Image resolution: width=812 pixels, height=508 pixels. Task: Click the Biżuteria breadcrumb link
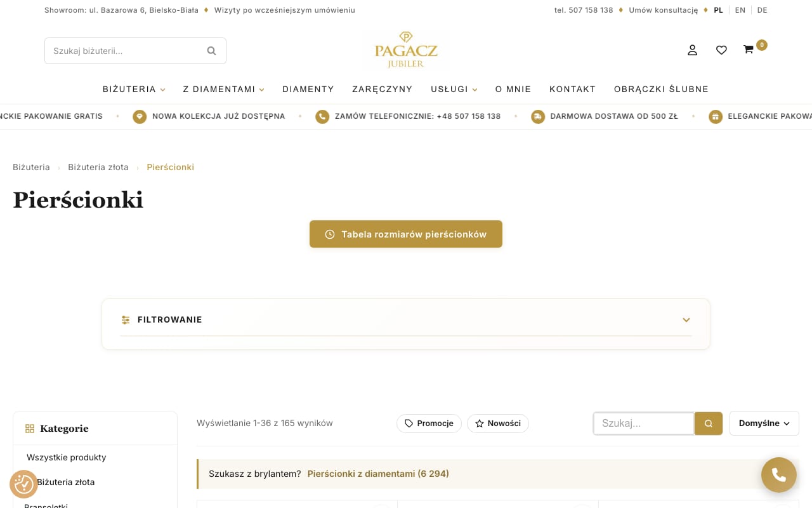[x=31, y=167]
